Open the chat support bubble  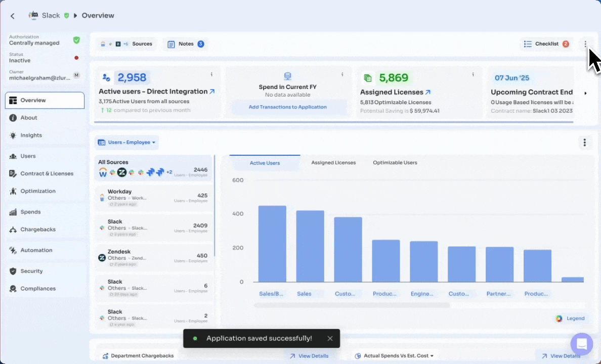point(581,344)
